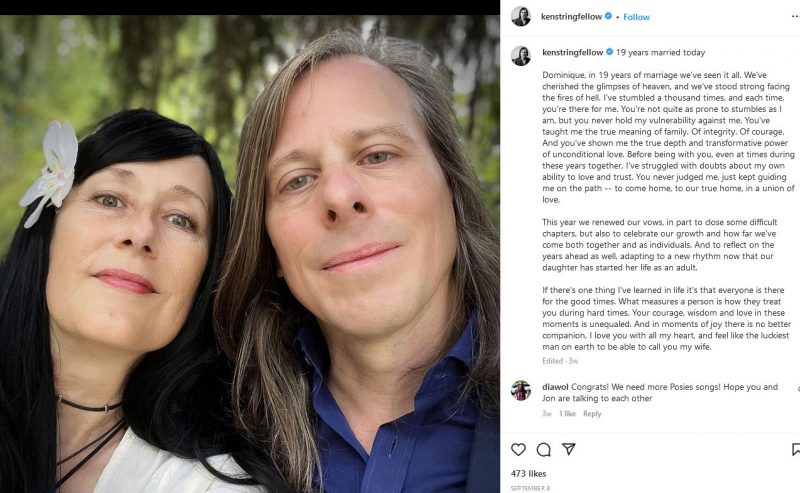Click the couple selfie photo

(x=250, y=254)
